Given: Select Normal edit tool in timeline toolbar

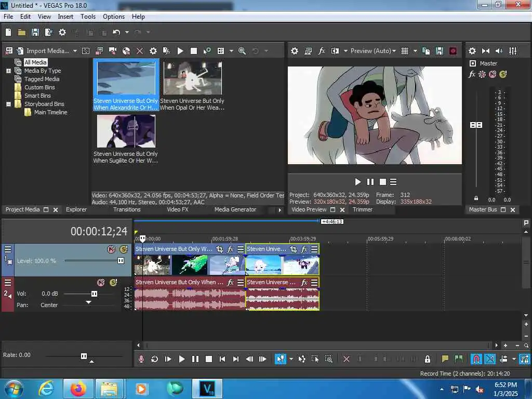Looking at the screenshot, I should [280, 359].
